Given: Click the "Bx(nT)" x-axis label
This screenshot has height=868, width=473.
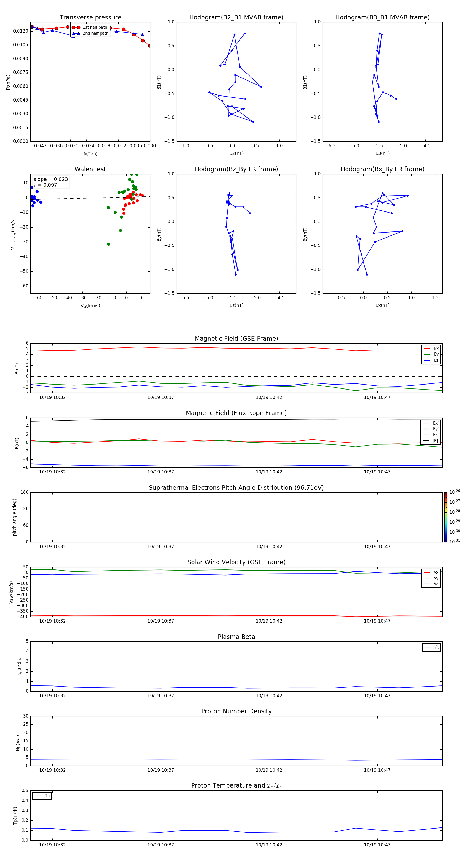Looking at the screenshot, I should tap(382, 305).
